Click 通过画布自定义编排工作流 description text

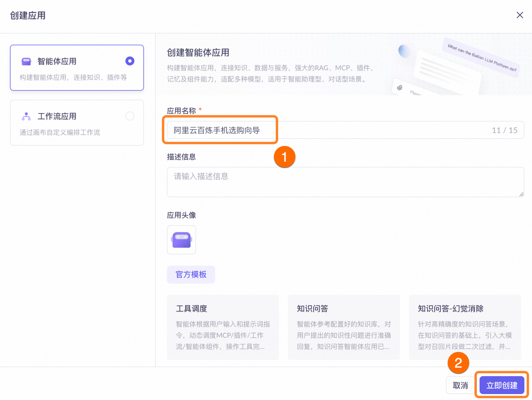pyautogui.click(x=60, y=132)
